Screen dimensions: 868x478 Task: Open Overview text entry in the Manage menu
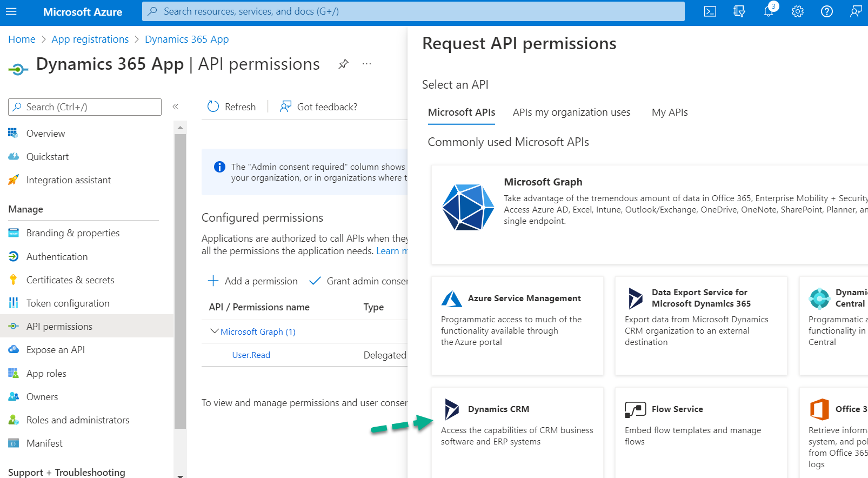pos(45,134)
